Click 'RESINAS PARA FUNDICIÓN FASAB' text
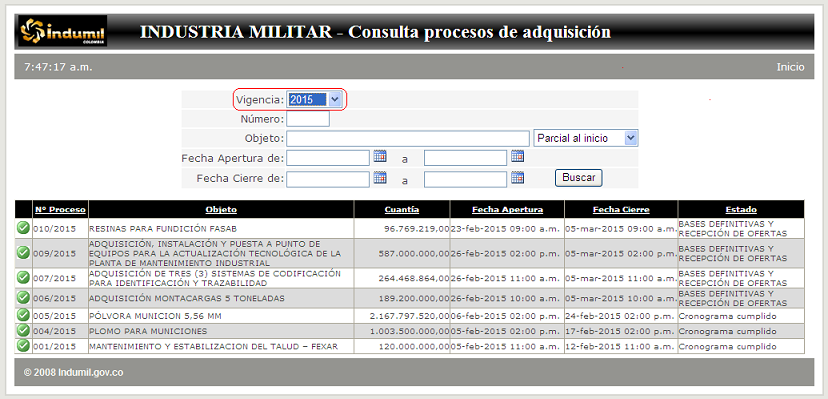 (x=163, y=229)
